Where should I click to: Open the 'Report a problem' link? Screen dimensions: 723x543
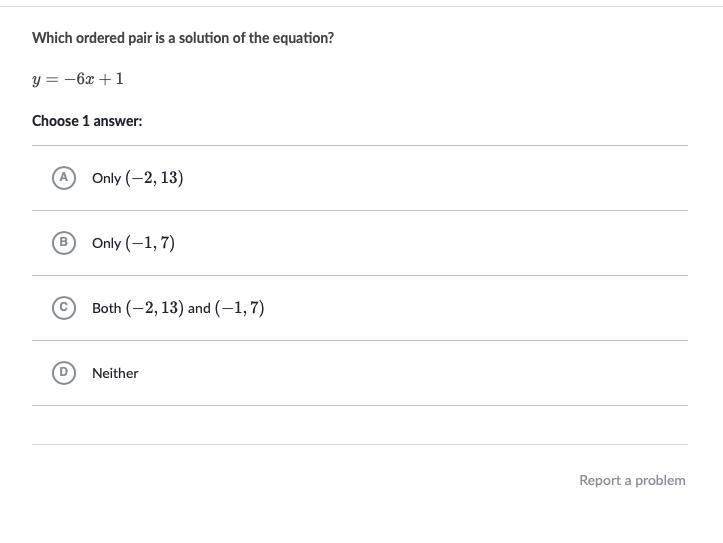(632, 480)
